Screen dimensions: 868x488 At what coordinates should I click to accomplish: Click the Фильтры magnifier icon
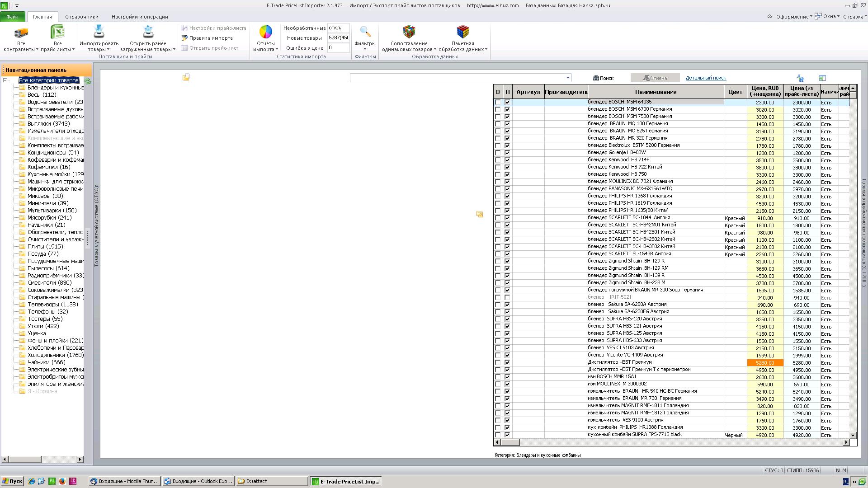(x=365, y=32)
